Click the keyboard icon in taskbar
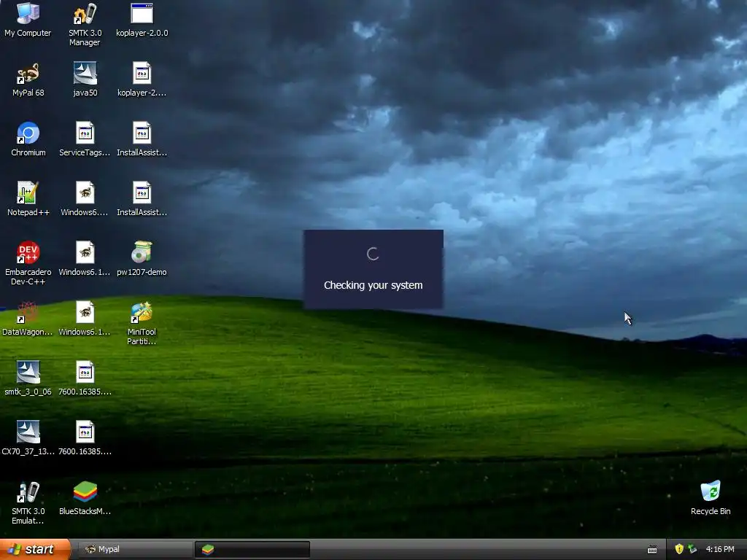Viewport: 747px width, 560px height. click(652, 550)
